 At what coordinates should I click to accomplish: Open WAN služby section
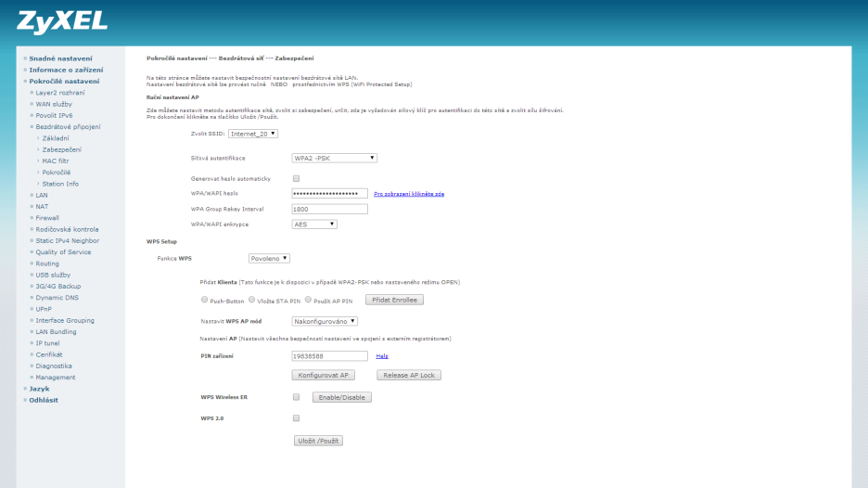54,104
